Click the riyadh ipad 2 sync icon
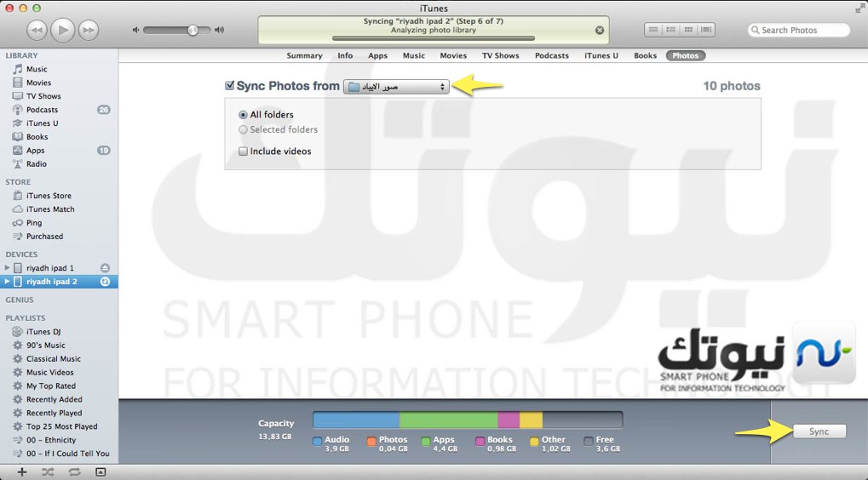Image resolution: width=868 pixels, height=480 pixels. pyautogui.click(x=105, y=282)
